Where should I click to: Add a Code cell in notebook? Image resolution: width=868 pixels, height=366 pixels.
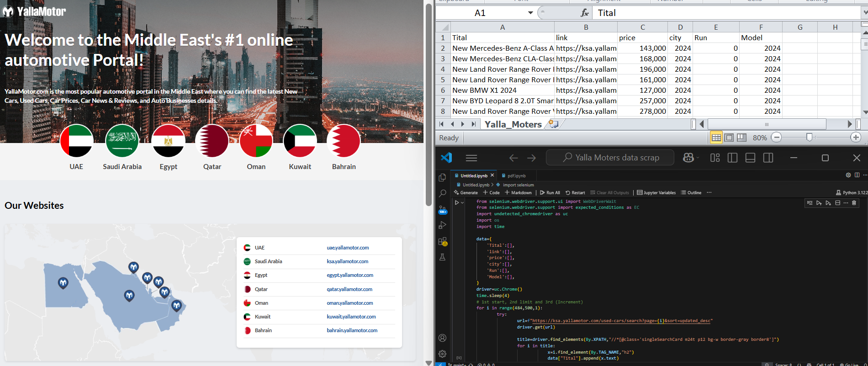click(492, 193)
